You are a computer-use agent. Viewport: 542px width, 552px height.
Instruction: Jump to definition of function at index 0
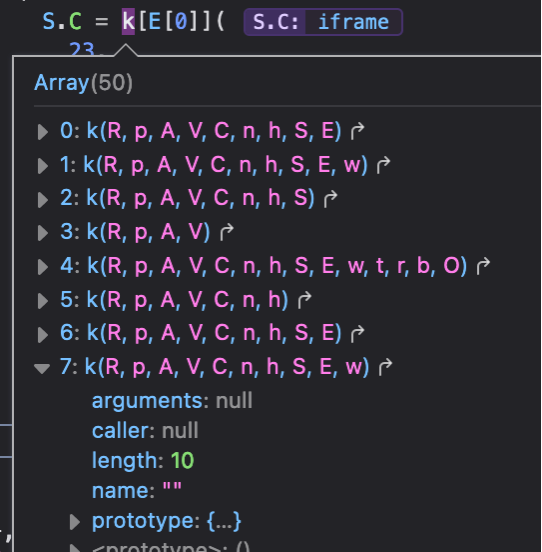click(357, 131)
